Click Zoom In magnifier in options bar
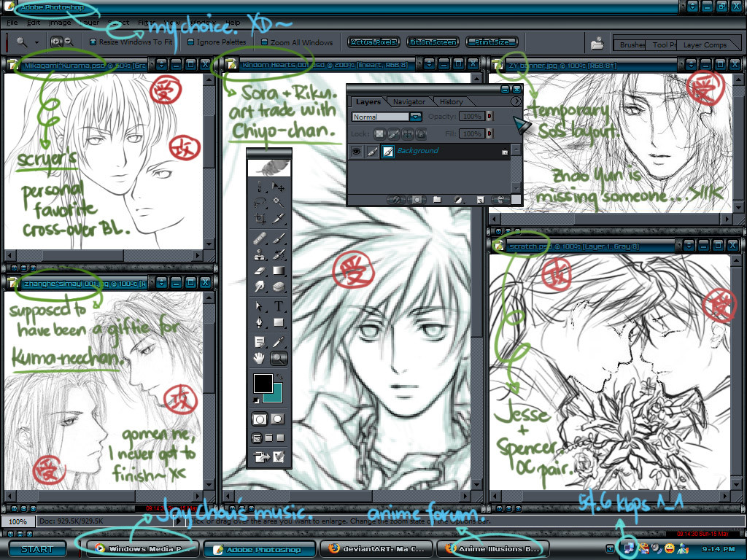Screen dimensions: 747x560 [x=57, y=42]
